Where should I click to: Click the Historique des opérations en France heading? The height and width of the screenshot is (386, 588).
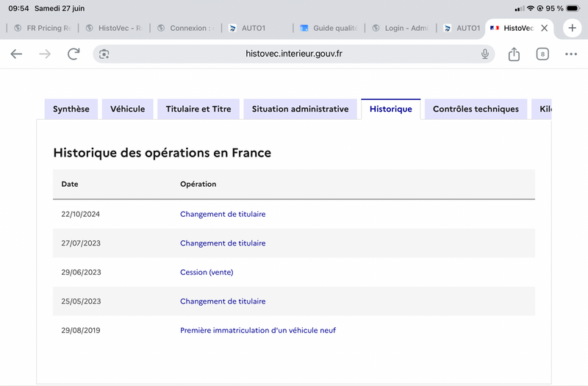pyautogui.click(x=162, y=153)
